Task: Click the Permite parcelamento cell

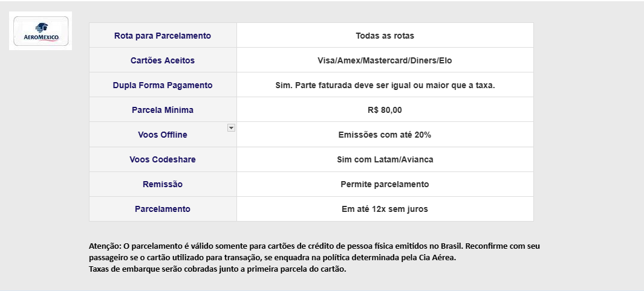Action: click(x=385, y=184)
